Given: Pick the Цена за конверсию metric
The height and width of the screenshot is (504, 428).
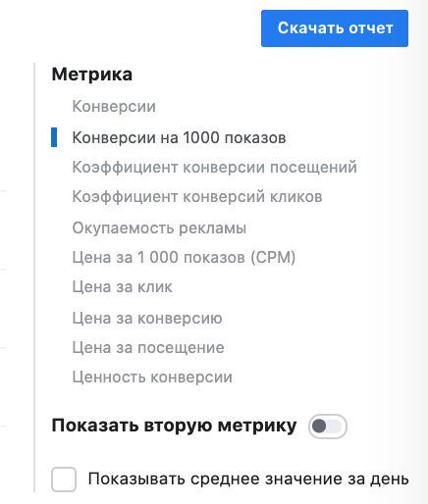Looking at the screenshot, I should coord(147,319).
